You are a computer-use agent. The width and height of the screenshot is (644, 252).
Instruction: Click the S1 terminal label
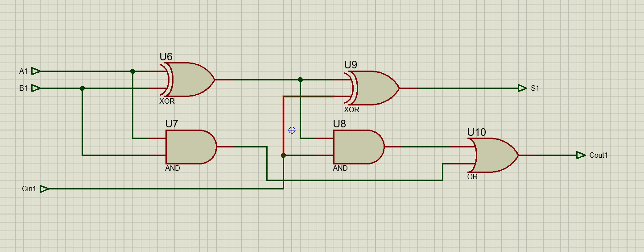pyautogui.click(x=535, y=88)
